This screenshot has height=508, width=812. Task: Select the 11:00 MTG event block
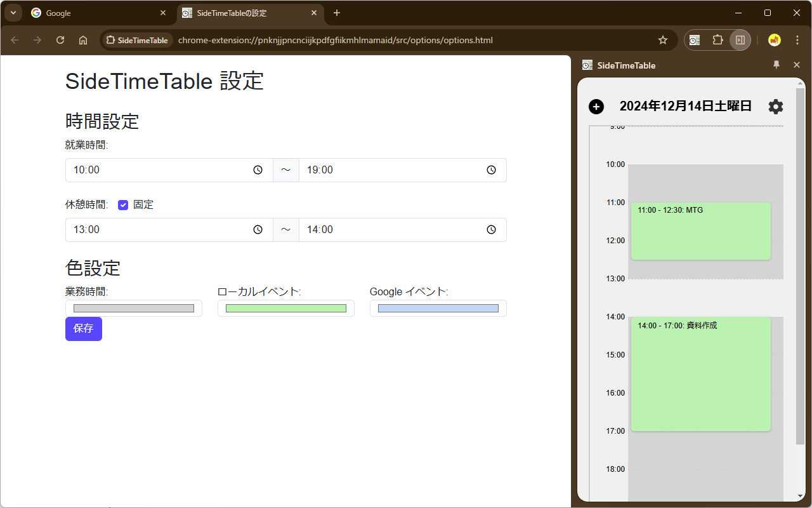tap(700, 231)
